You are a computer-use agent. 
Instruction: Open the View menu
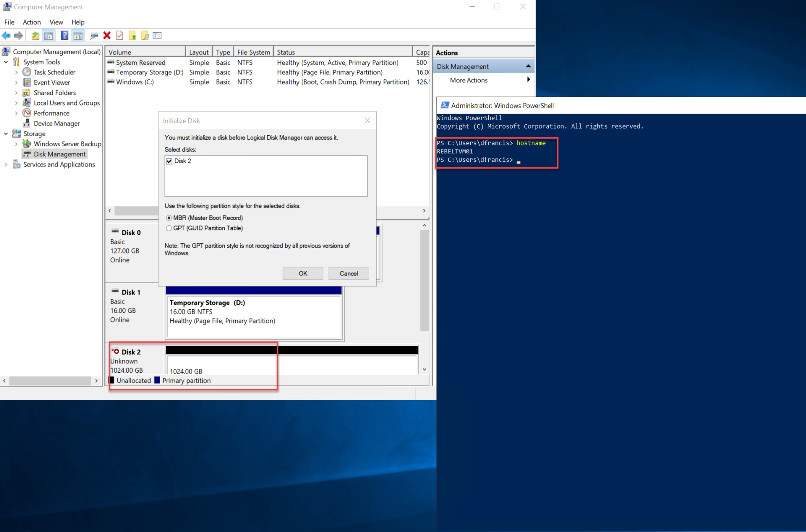pyautogui.click(x=56, y=22)
